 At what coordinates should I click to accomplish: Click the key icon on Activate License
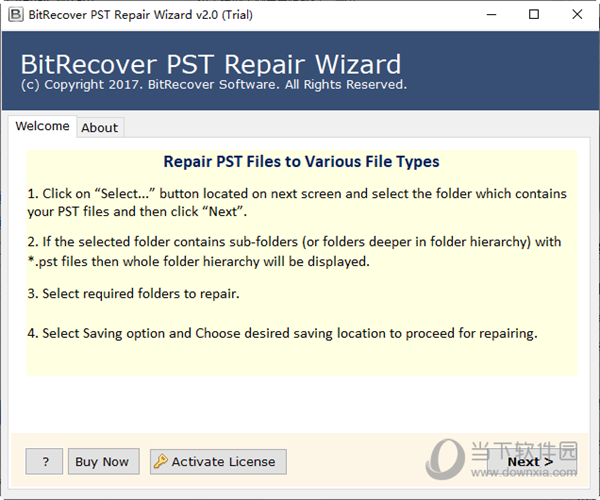(x=161, y=461)
